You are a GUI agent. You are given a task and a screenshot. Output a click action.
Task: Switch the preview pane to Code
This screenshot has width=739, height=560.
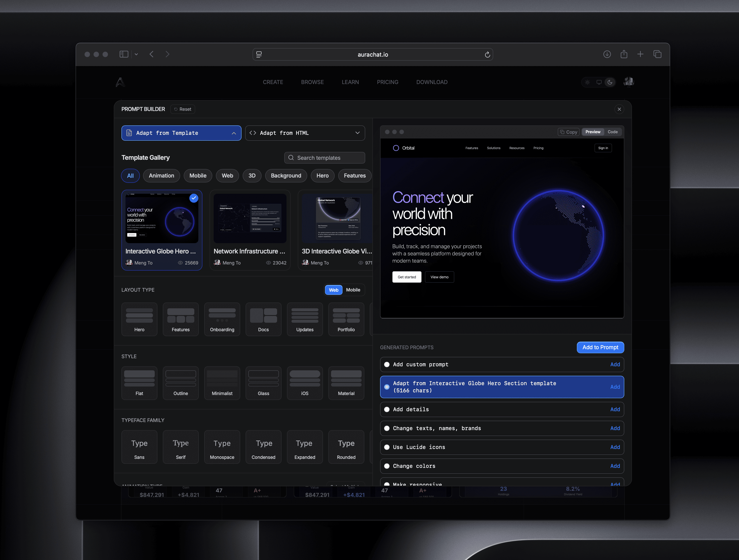click(612, 132)
